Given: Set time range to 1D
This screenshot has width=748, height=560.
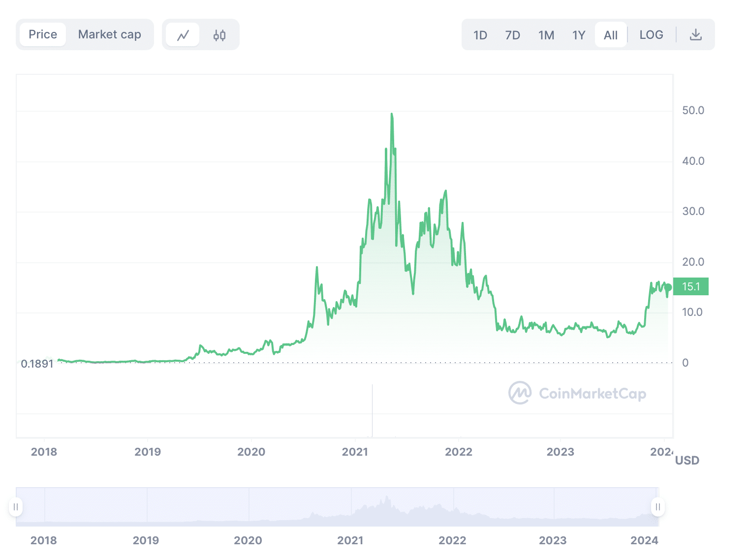Looking at the screenshot, I should 480,35.
